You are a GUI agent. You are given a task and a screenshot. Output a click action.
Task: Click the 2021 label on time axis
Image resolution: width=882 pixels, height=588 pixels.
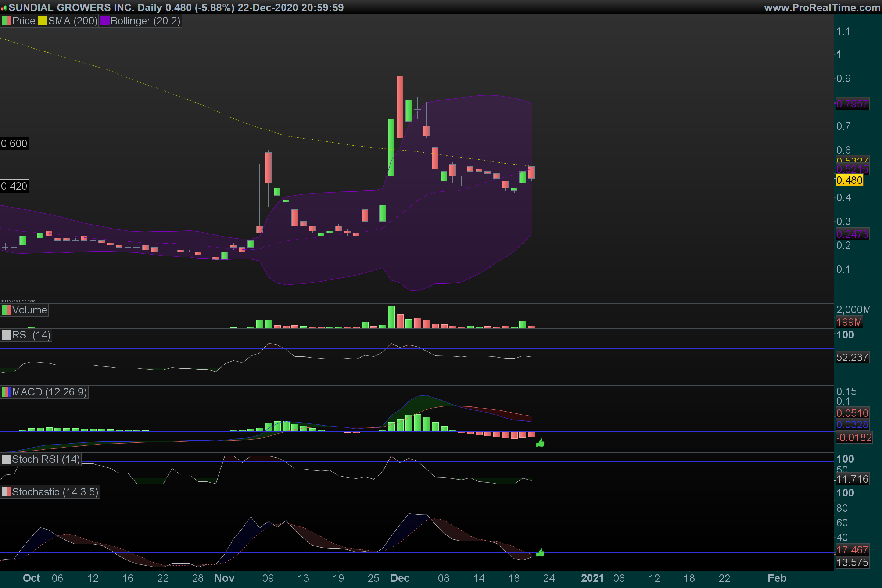click(592, 578)
